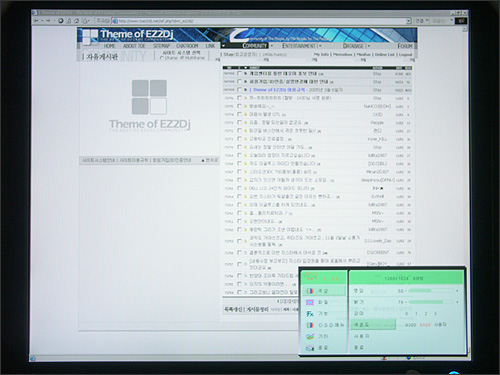The image size is (500, 375).
Task: Click the browser scrollbar up arrow
Action: coord(466,30)
